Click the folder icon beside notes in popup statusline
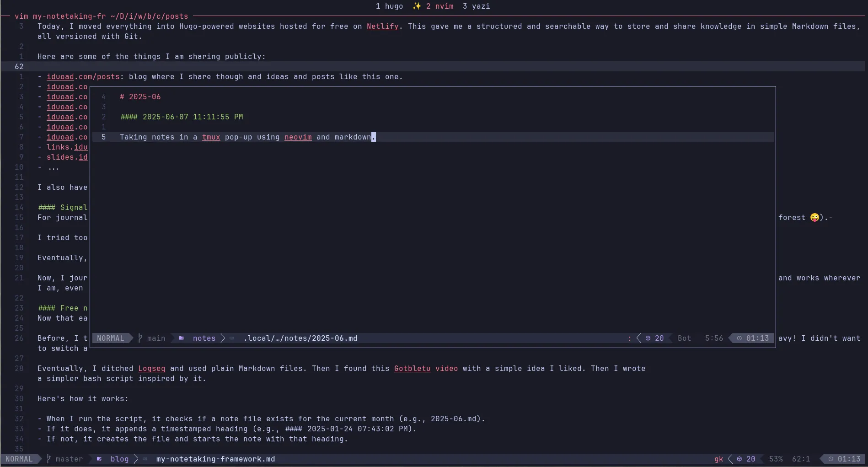This screenshot has height=467, width=868. coord(182,338)
